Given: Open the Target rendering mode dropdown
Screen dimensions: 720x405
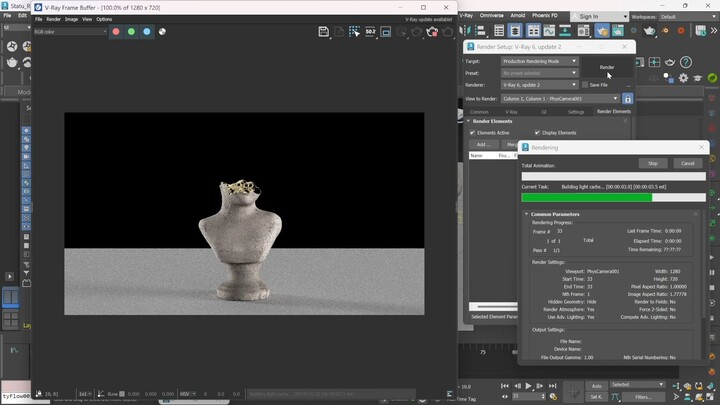Looking at the screenshot, I should [539, 61].
